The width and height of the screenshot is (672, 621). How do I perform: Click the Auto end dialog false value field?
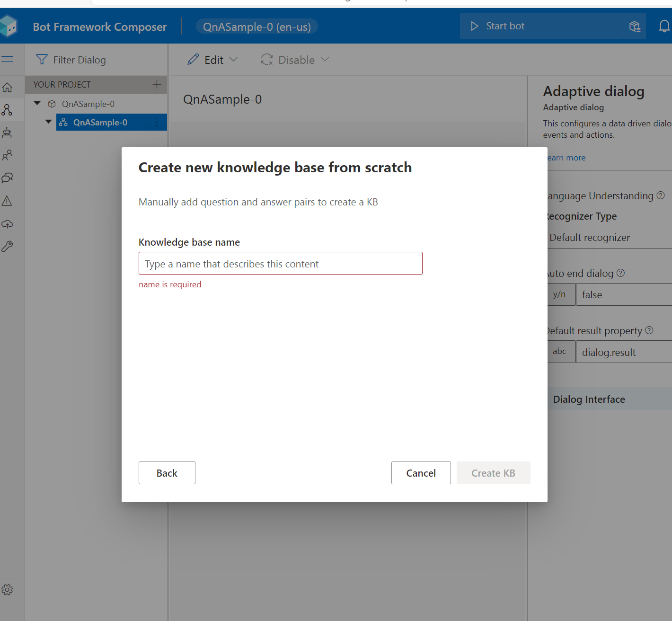[624, 294]
